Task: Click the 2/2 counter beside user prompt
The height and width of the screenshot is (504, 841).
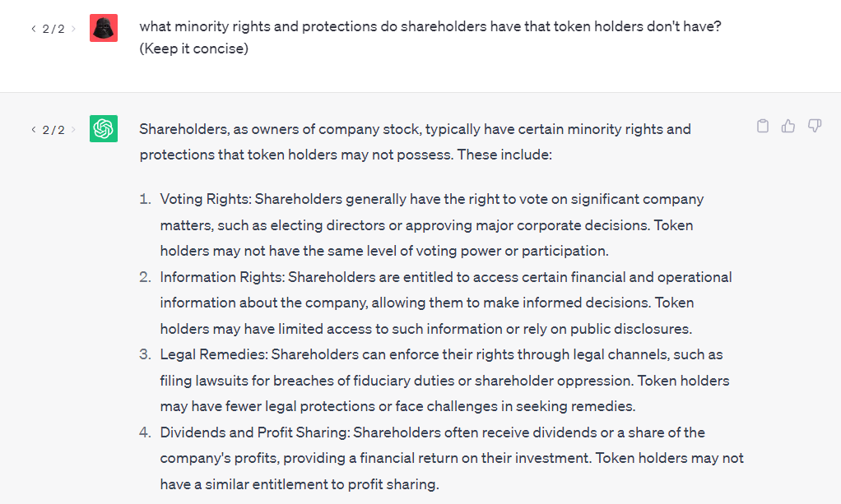Action: pyautogui.click(x=53, y=29)
